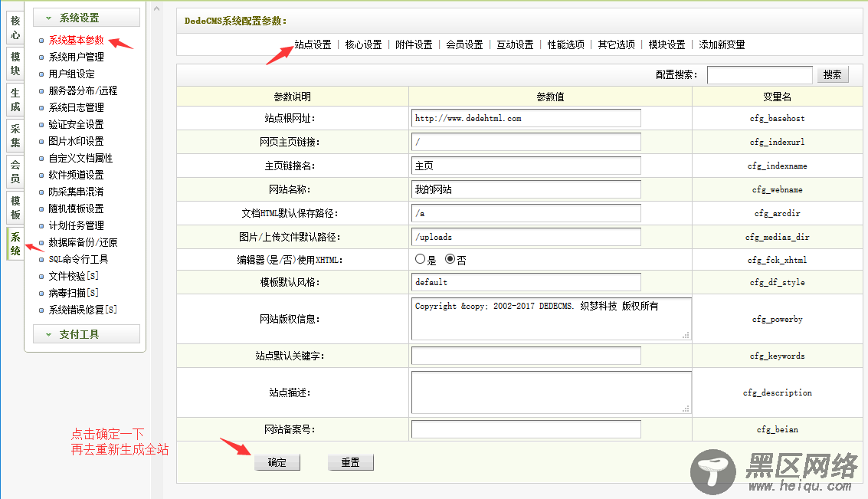The height and width of the screenshot is (499, 868).
Task: Open 自定义文档属性 menu item
Action: tap(80, 158)
